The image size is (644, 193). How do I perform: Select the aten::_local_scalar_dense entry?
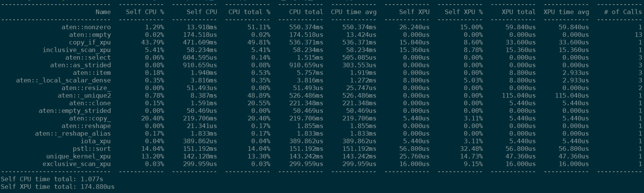point(63,80)
